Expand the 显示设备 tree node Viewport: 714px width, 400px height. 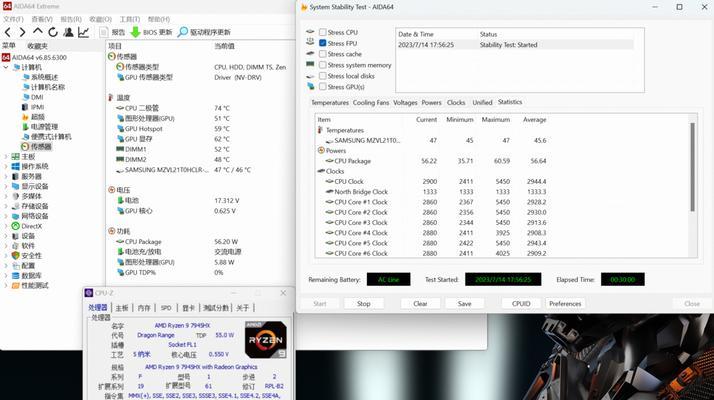coord(6,186)
